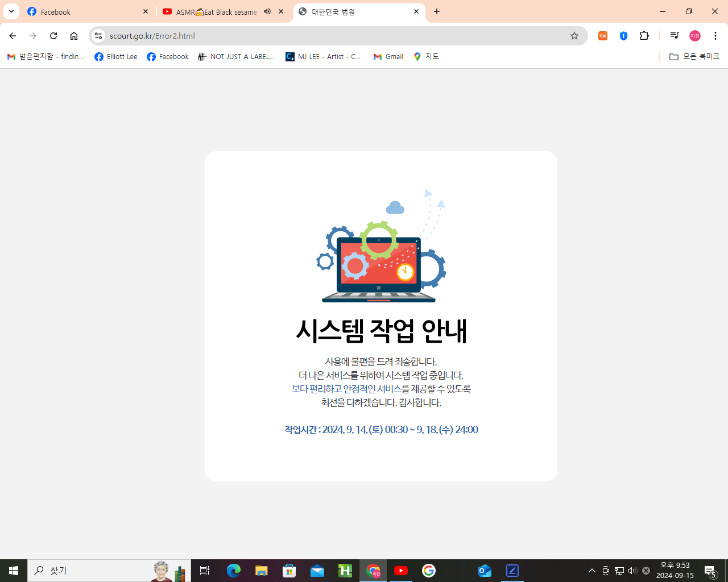Click inside the address bar
Image resolution: width=728 pixels, height=582 pixels.
click(x=284, y=35)
